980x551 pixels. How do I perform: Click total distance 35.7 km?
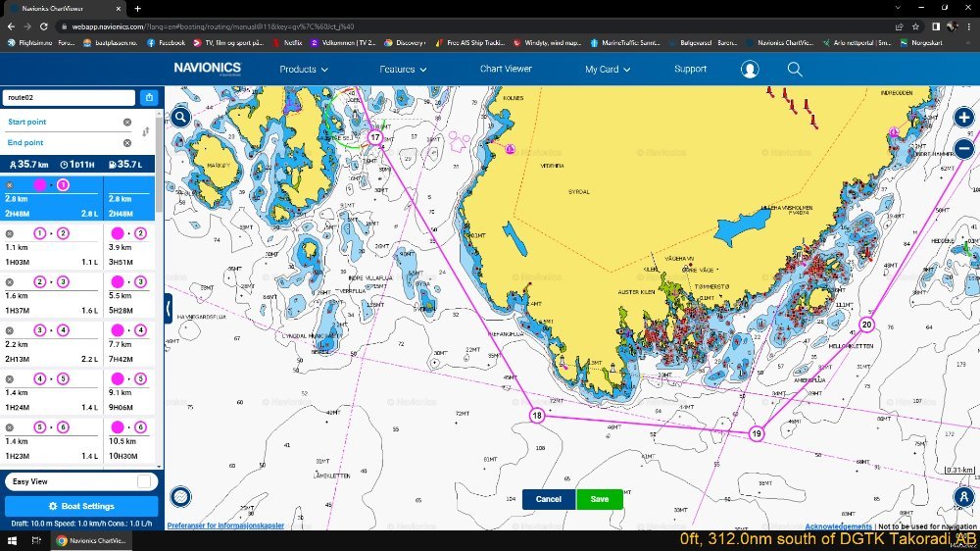(x=28, y=165)
